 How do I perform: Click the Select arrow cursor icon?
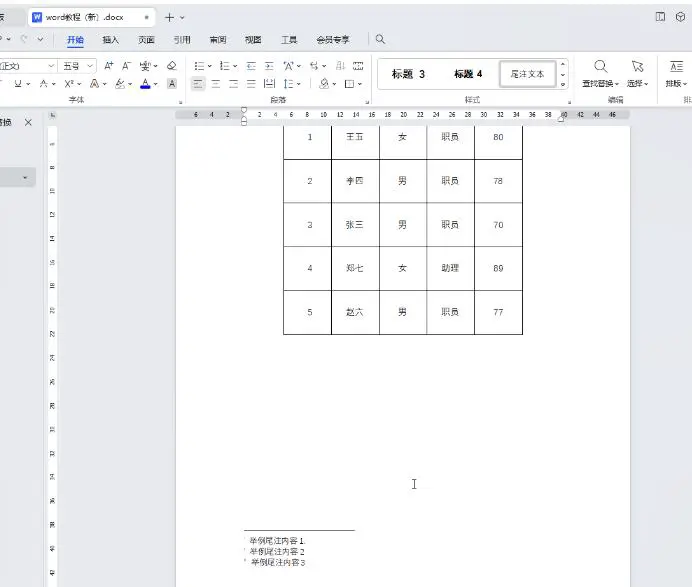tap(637, 67)
